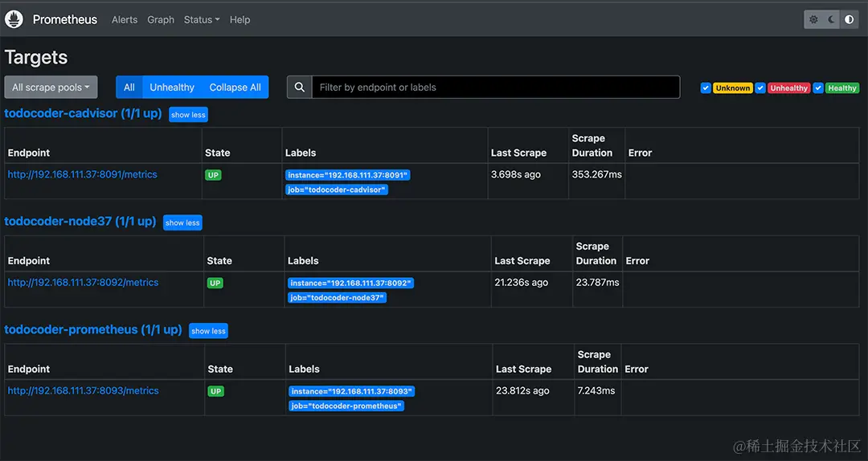Toggle the Unhealthy state checkbox
Image resolution: width=868 pixels, height=461 pixels.
point(760,88)
